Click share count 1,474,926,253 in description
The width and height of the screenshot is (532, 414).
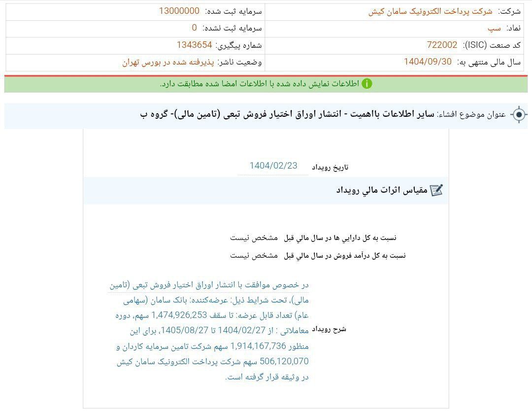[x=179, y=315]
